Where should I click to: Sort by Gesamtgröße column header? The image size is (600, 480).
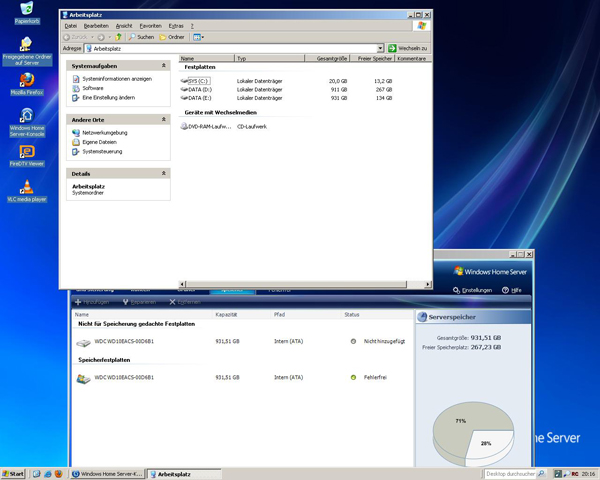(327, 58)
